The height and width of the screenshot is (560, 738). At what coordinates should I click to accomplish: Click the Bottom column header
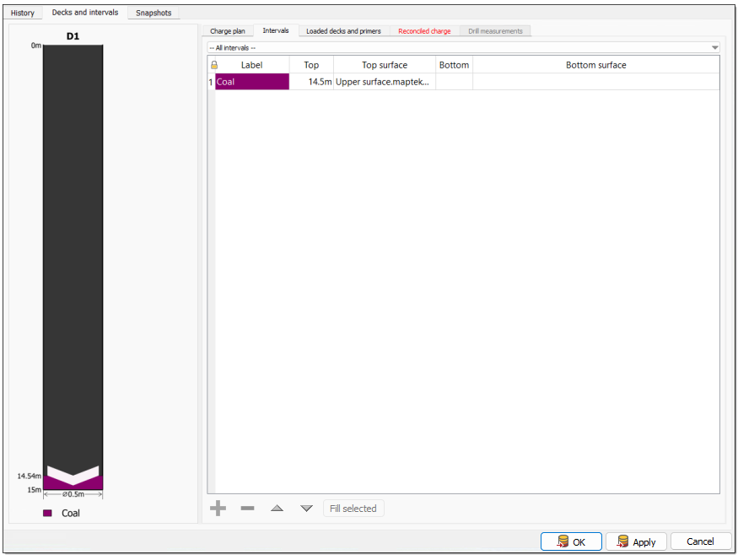coord(455,65)
